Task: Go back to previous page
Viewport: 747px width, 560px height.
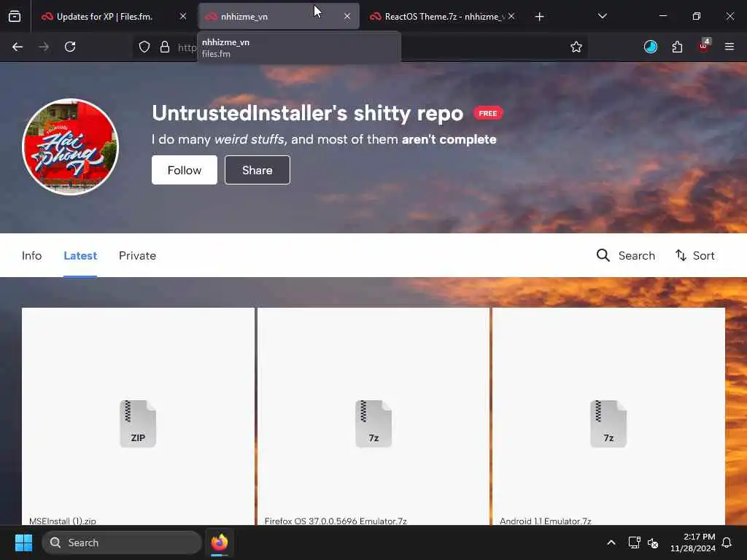Action: pos(18,47)
